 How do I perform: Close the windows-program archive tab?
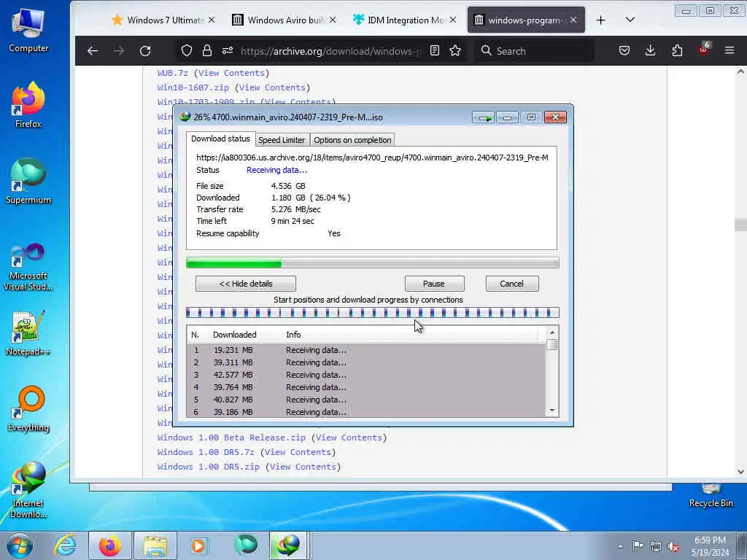pos(573,20)
